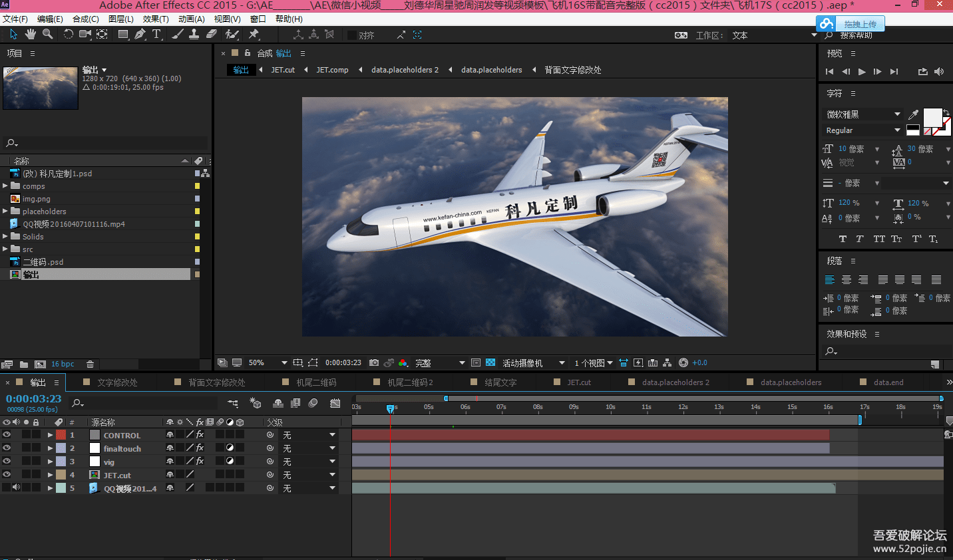
Task: Select the Eraser tool
Action: pyautogui.click(x=212, y=34)
